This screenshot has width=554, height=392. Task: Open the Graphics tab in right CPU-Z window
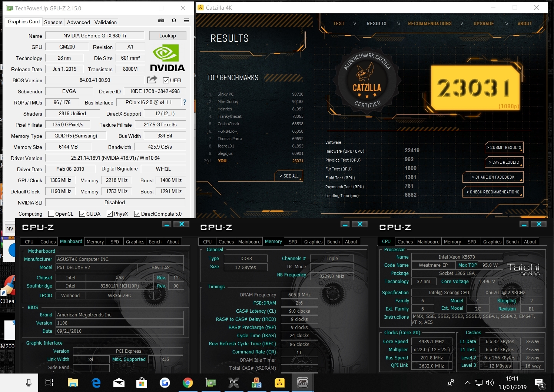pos(492,242)
